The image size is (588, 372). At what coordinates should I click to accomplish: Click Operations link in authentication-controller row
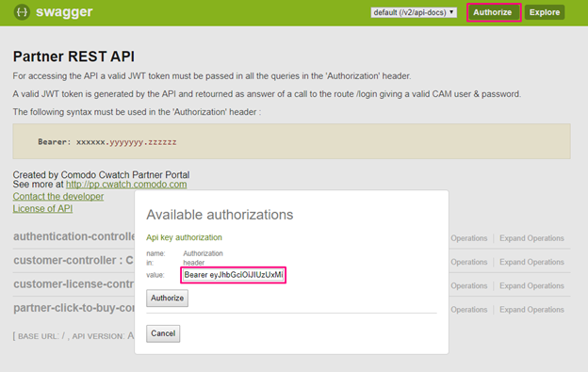468,238
